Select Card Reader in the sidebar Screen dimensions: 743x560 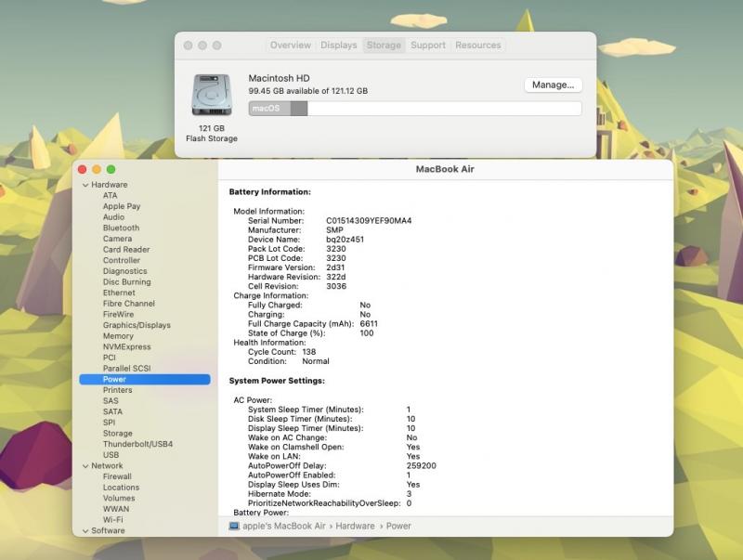pos(126,250)
